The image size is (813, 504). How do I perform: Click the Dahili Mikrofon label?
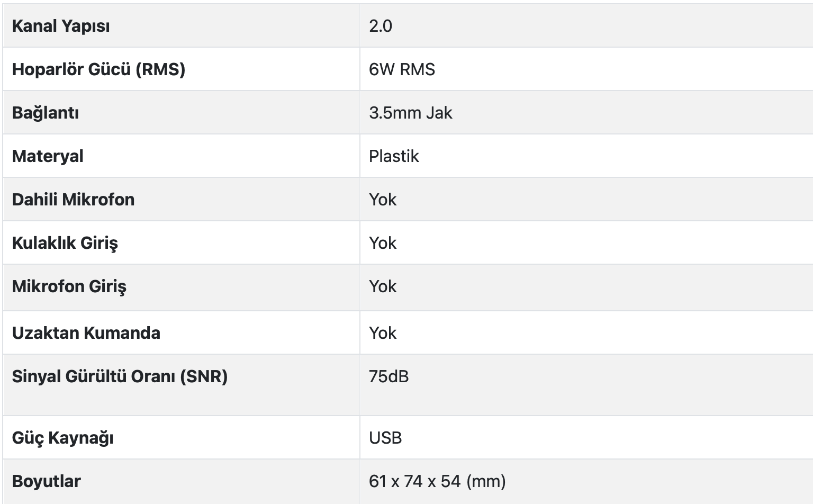click(73, 200)
